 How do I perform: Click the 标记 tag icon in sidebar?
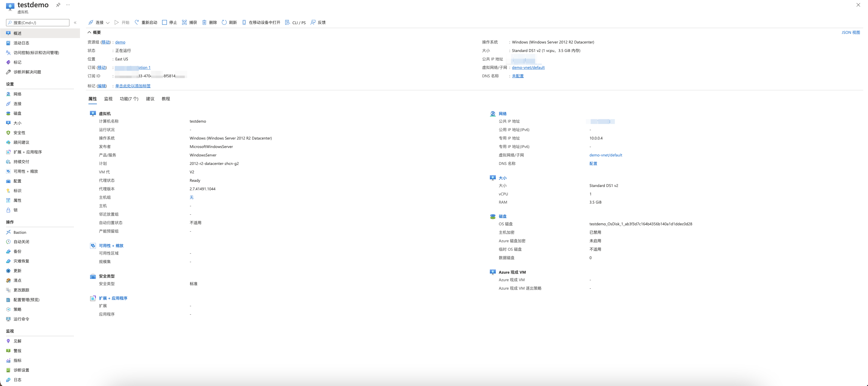8,62
